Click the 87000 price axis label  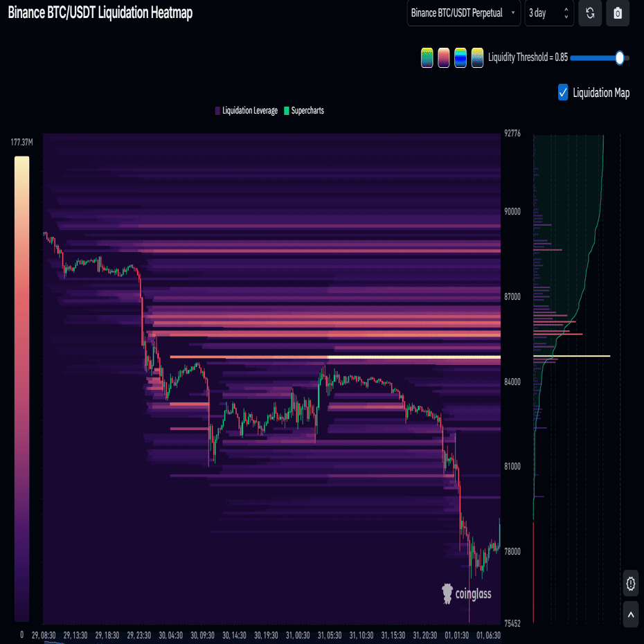[512, 296]
